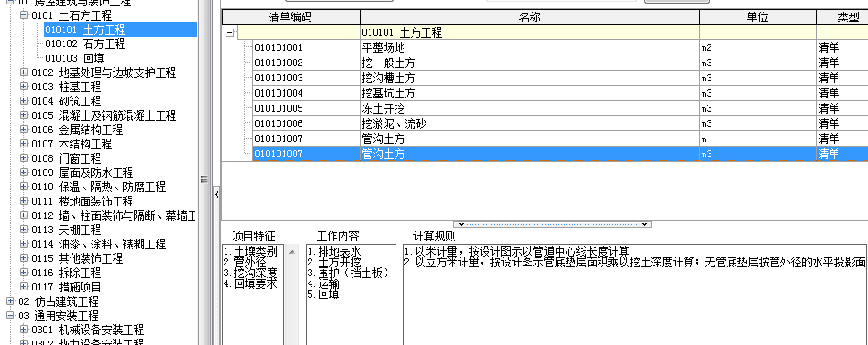Click 管外径 in 项目特征 list
The image size is (868, 345).
click(244, 262)
